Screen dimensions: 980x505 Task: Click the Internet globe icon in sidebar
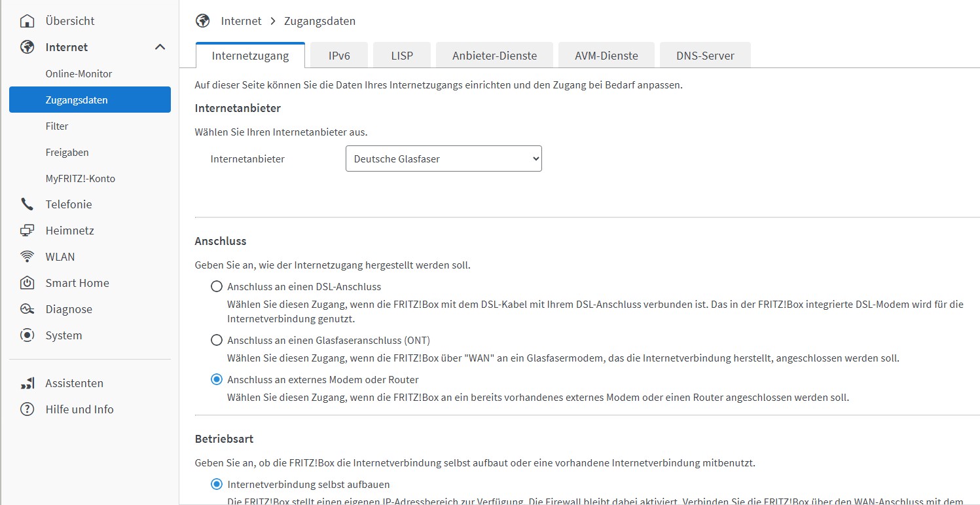27,47
